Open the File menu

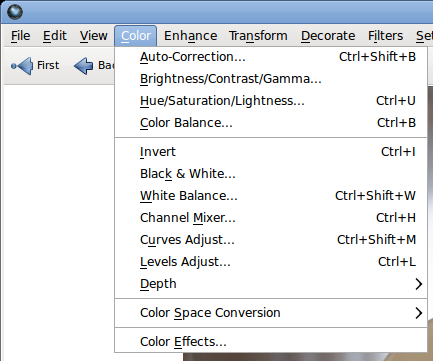pyautogui.click(x=21, y=36)
